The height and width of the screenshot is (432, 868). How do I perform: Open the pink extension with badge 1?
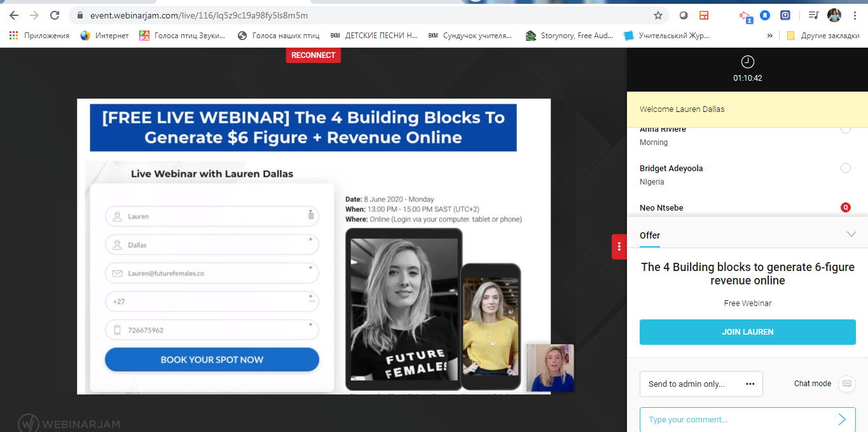click(x=745, y=16)
